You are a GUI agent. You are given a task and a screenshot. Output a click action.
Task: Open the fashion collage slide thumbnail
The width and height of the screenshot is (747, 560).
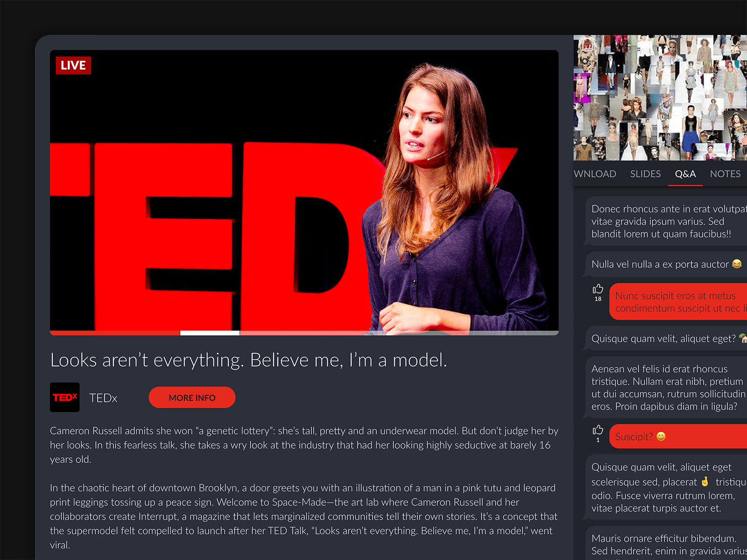pyautogui.click(x=660, y=98)
